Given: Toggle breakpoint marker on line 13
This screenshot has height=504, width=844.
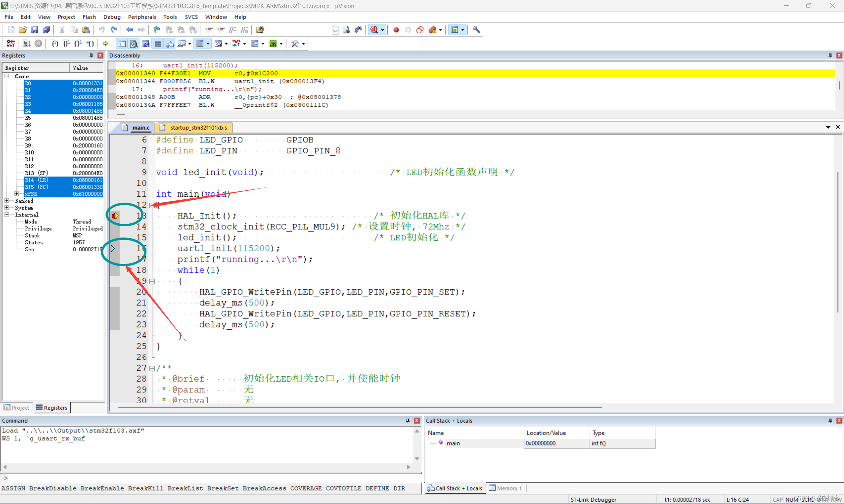Looking at the screenshot, I should 115,216.
